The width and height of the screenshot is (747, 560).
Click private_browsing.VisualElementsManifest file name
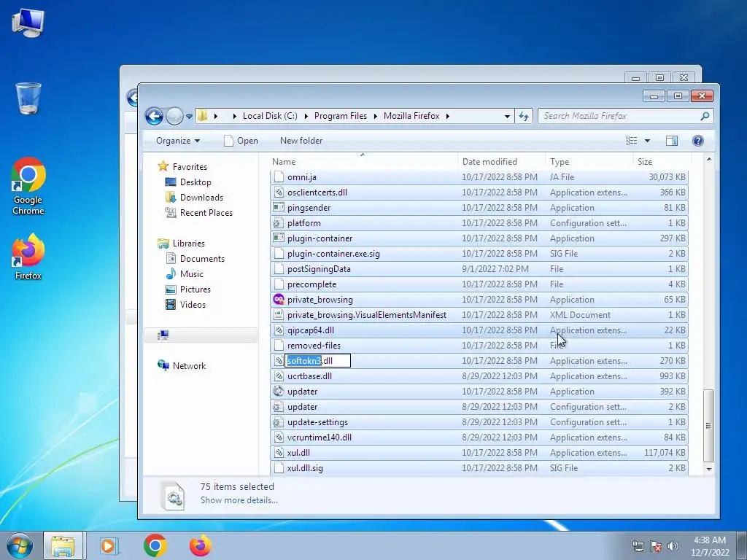[367, 315]
